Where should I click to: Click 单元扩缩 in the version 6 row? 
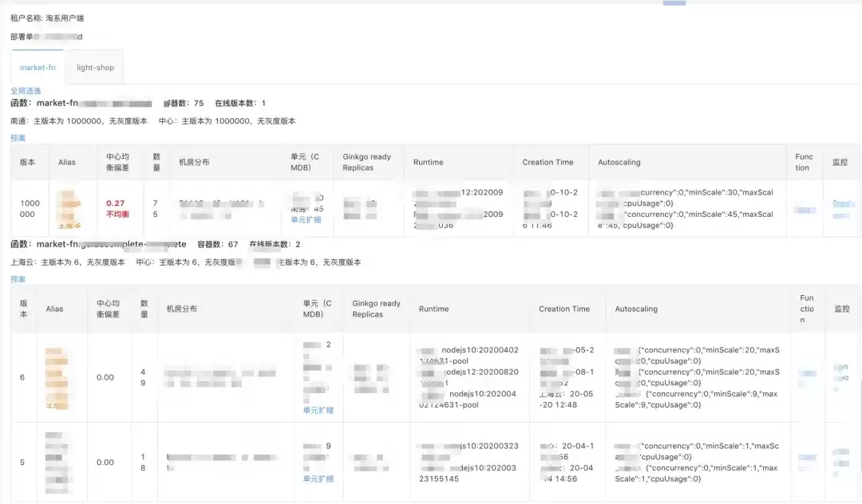click(318, 410)
